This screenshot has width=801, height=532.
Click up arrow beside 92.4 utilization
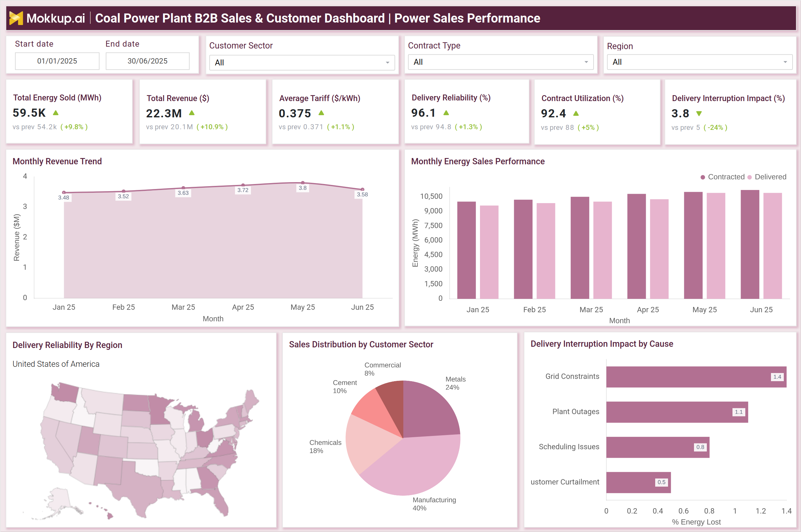[x=576, y=113]
